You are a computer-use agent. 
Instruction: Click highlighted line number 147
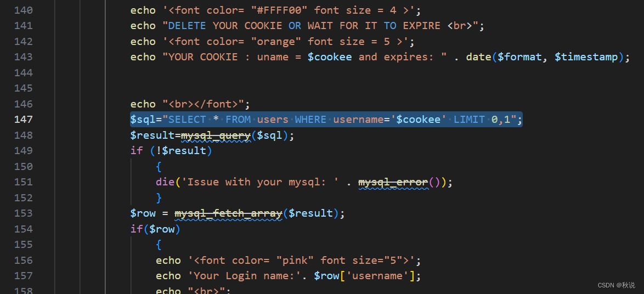(x=24, y=120)
